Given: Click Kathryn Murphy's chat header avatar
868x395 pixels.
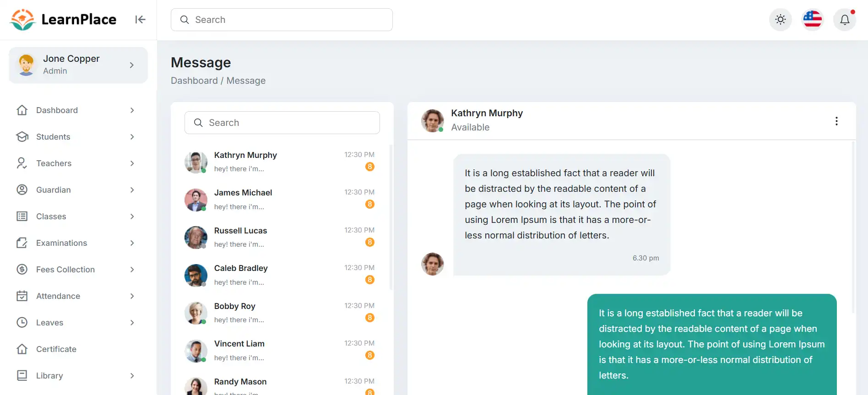Looking at the screenshot, I should (x=433, y=121).
